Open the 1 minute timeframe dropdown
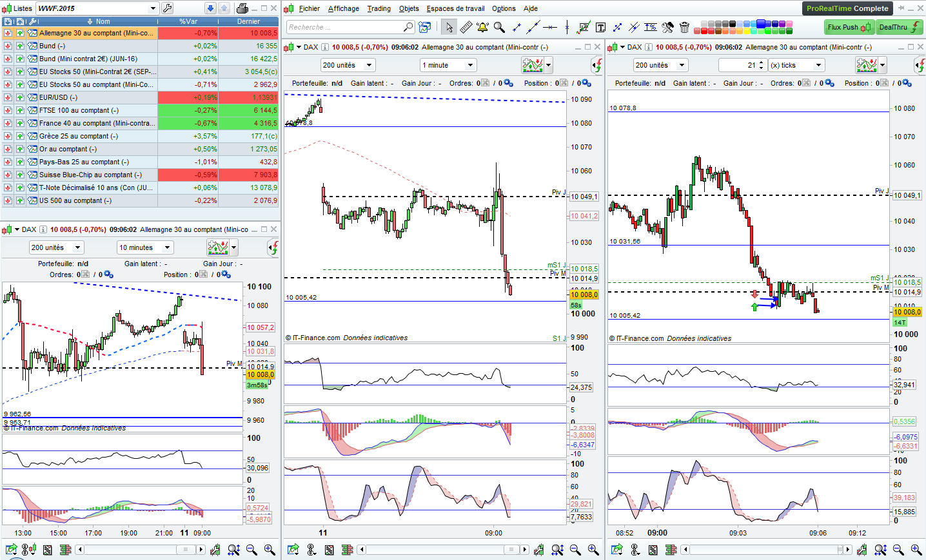This screenshot has height=560, width=926. (470, 65)
